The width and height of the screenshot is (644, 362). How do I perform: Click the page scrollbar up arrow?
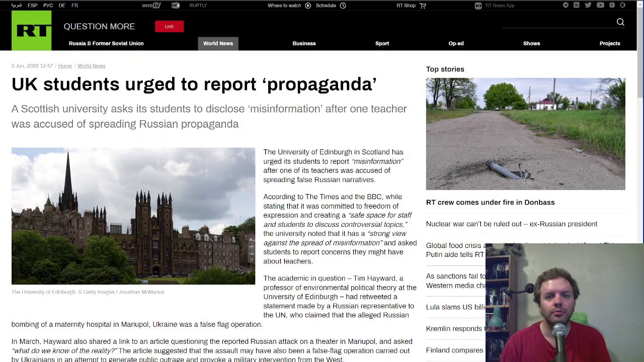640,4
